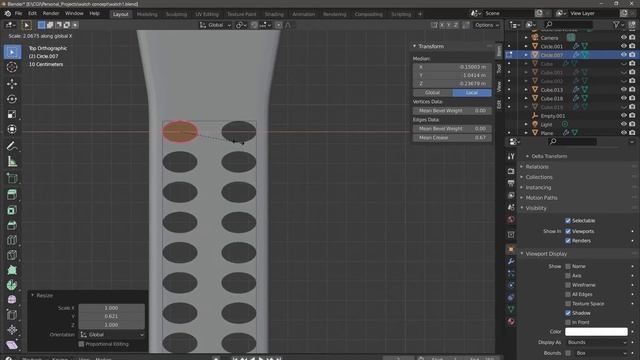
Task: Select the Shear tool
Action: point(12,345)
